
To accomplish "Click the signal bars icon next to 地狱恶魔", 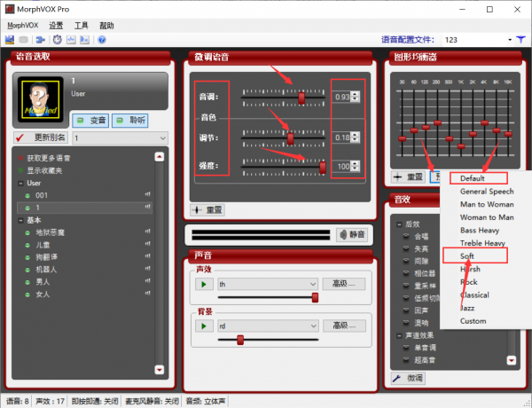I will (x=147, y=231).
